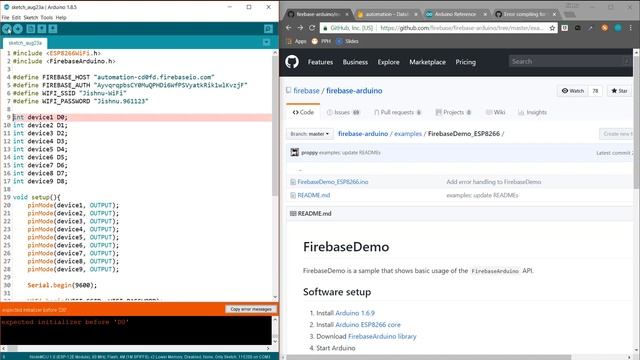This screenshot has width=640, height=360.
Task: Click the Chrome reload icon
Action: [x=312, y=28]
